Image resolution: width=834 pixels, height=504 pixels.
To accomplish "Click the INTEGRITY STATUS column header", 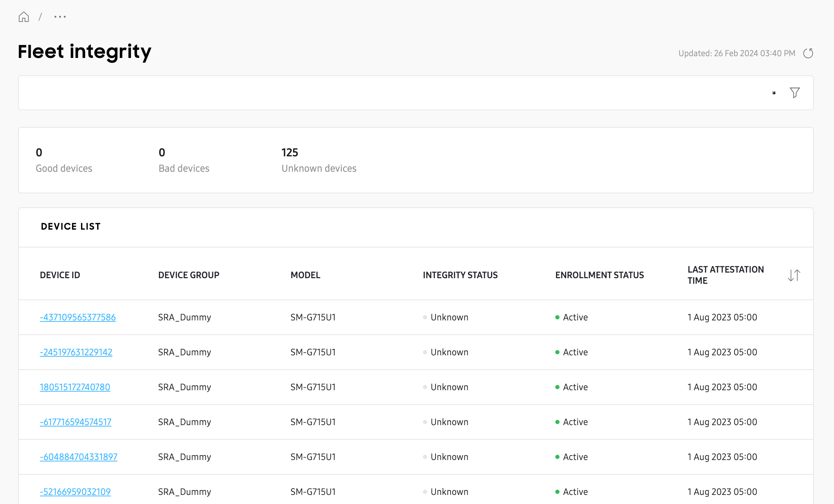I will click(460, 275).
